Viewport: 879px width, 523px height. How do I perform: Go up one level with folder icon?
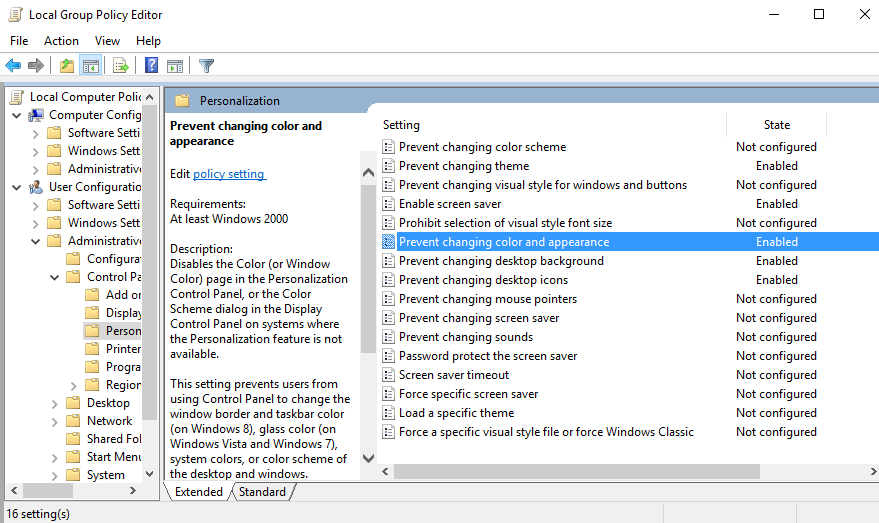click(x=67, y=66)
